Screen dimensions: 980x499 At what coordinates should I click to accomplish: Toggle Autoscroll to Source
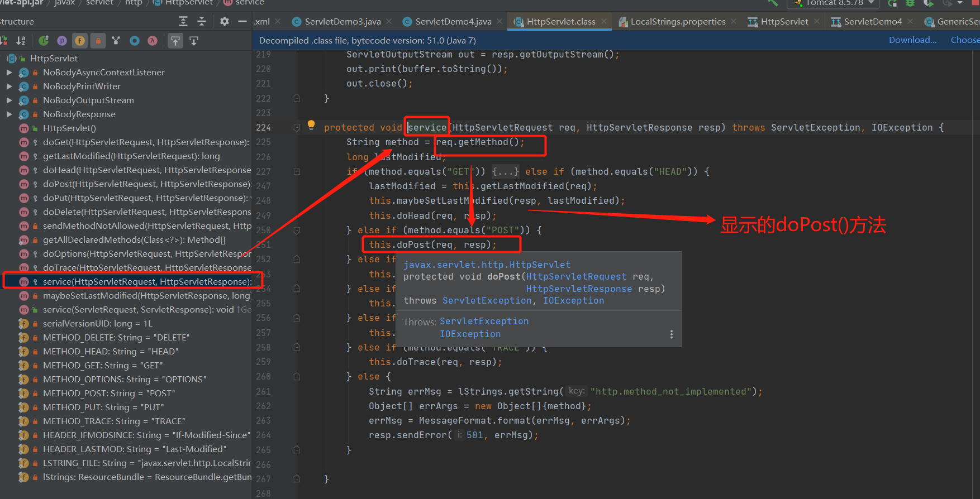175,41
